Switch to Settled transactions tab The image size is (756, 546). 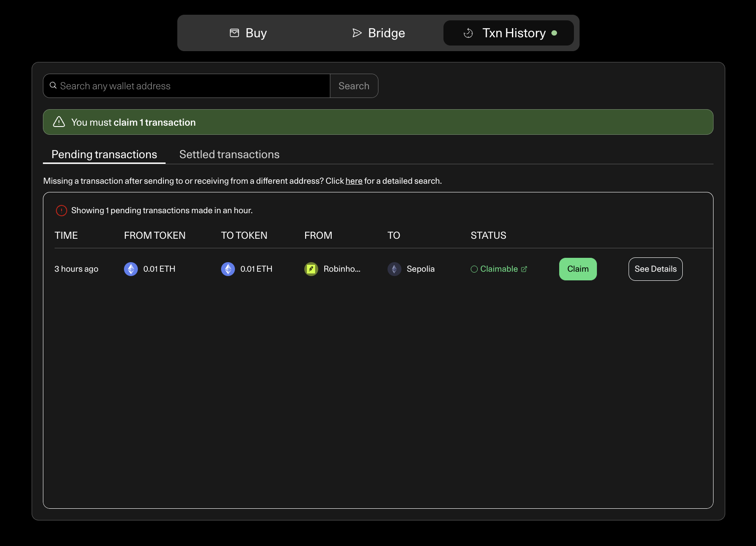pyautogui.click(x=229, y=154)
